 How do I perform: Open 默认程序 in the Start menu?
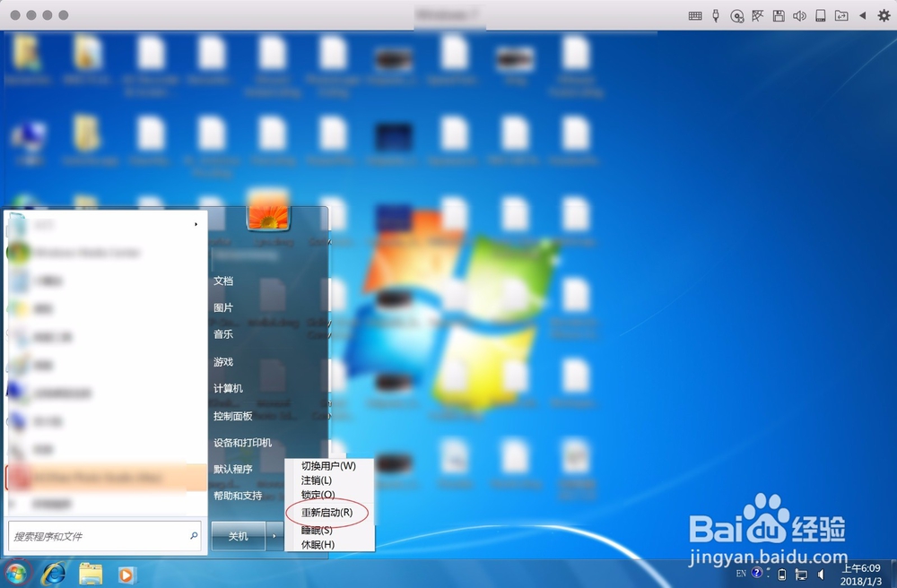coord(233,469)
